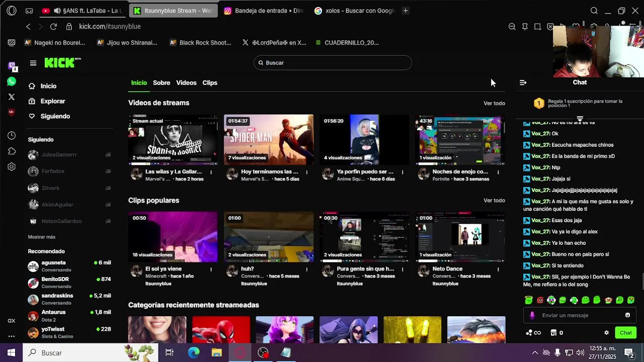Open the channel points infinity icon

point(533,333)
